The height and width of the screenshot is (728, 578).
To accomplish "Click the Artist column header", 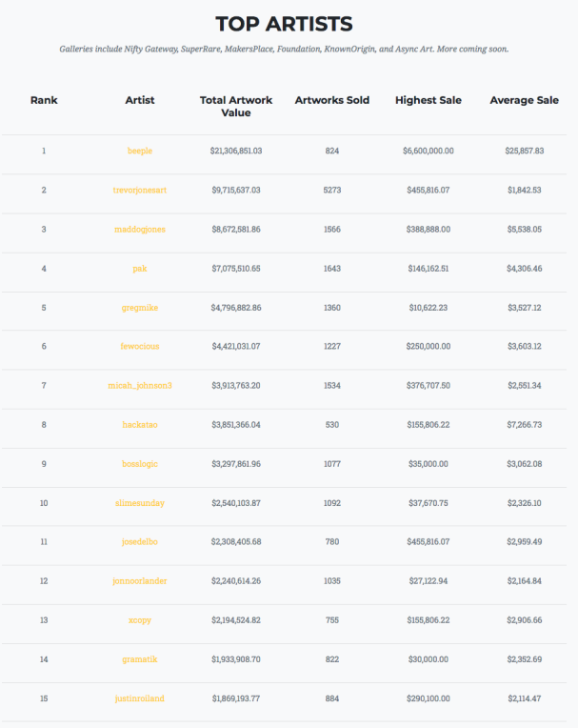I will pos(140,100).
